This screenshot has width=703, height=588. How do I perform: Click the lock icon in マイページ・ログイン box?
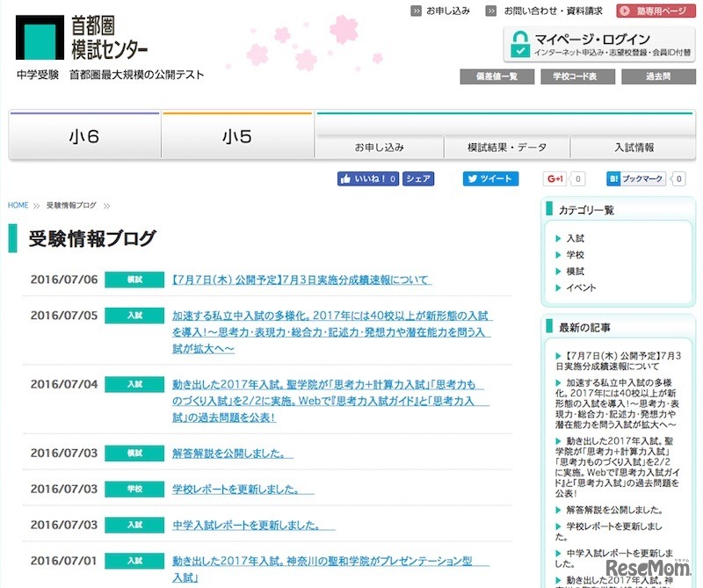522,41
